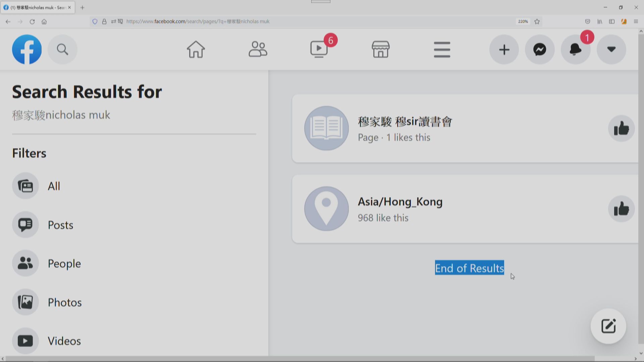Select the Posts filter

point(60,225)
